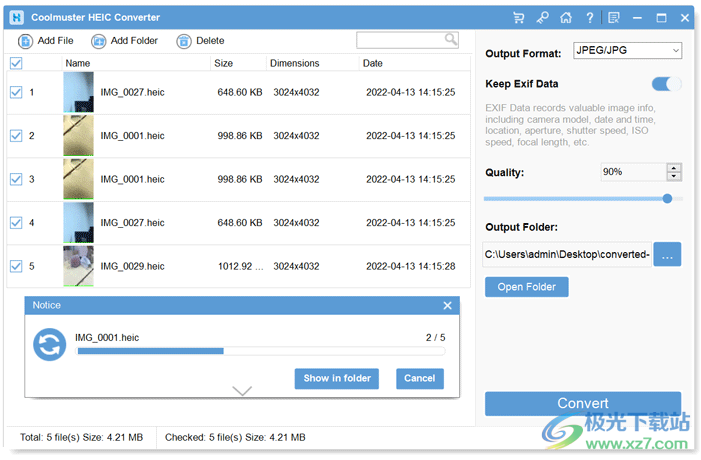Image resolution: width=701 pixels, height=460 pixels.
Task: Click the Delete toolbar button
Action: click(x=200, y=41)
